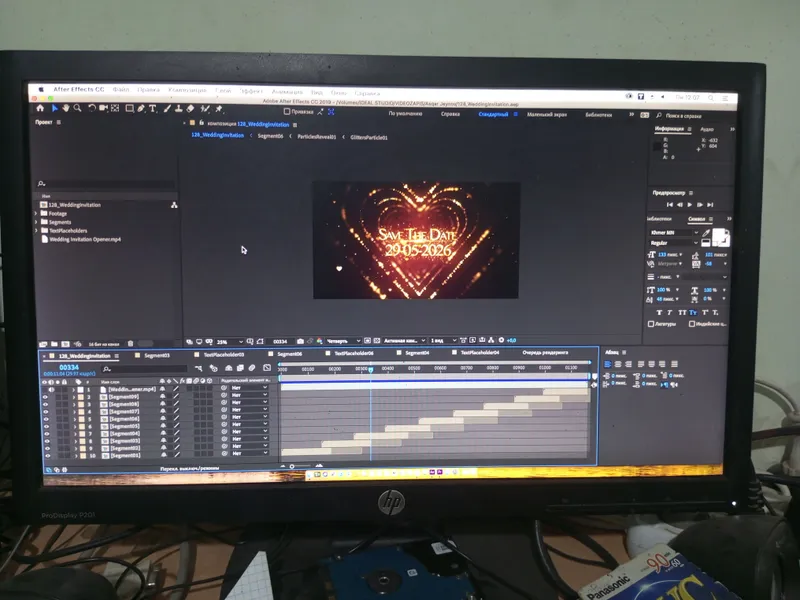Open parent dropdown for Segment07 layer
The width and height of the screenshot is (800, 600).
click(x=249, y=410)
